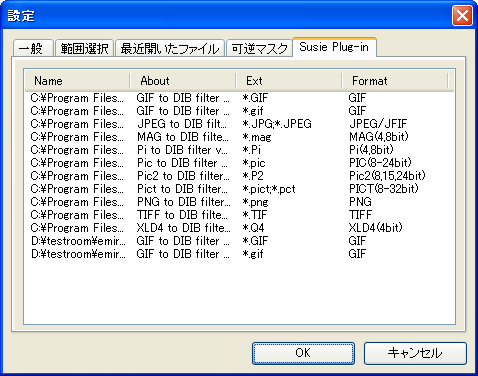Click the MAG(4,8bit) format cell
The height and width of the screenshot is (376, 478).
click(x=379, y=137)
